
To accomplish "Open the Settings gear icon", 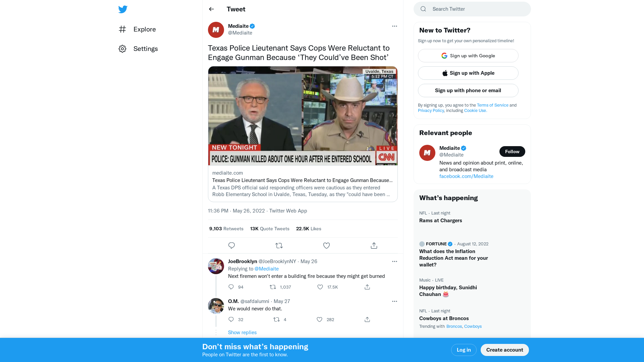I will point(122,49).
